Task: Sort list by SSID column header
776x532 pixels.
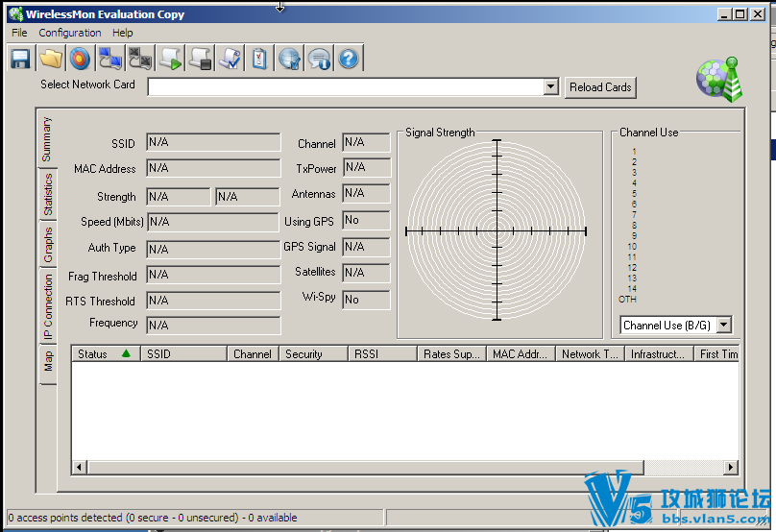Action: pos(183,353)
